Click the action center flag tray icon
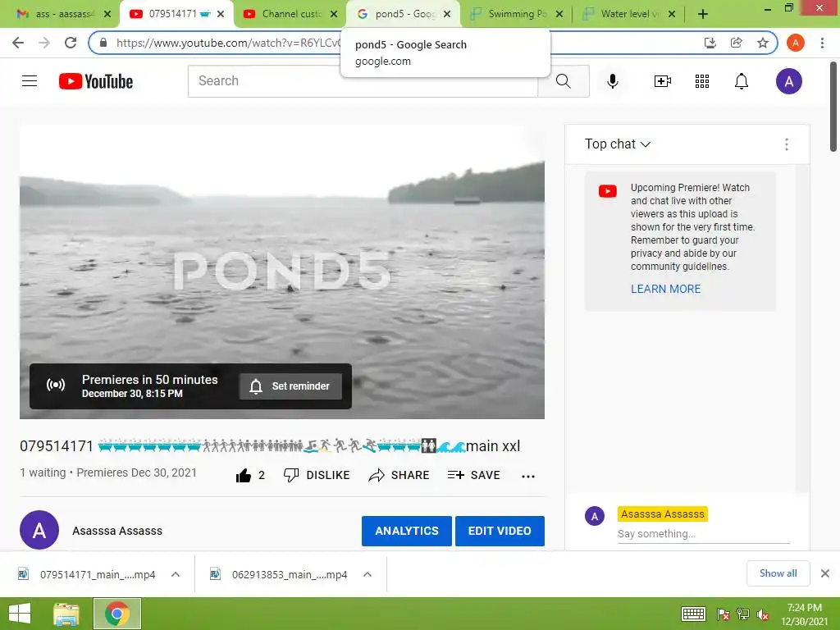 pyautogui.click(x=723, y=614)
